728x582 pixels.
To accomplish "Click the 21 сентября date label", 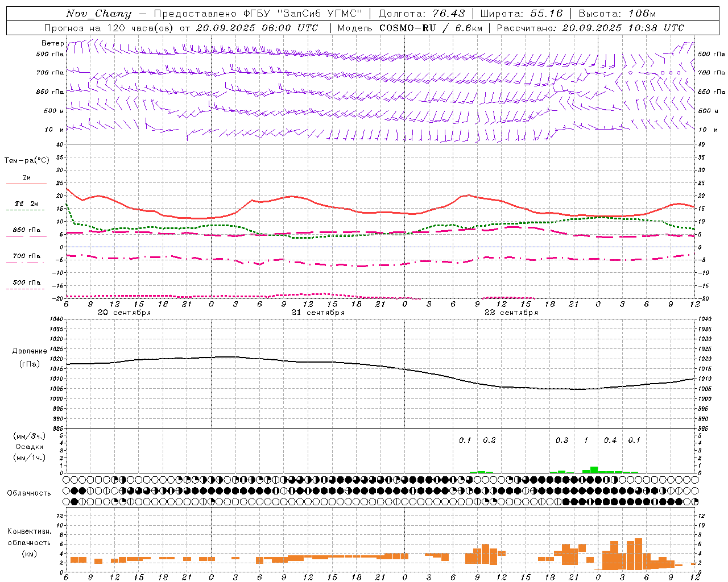I will tap(318, 313).
